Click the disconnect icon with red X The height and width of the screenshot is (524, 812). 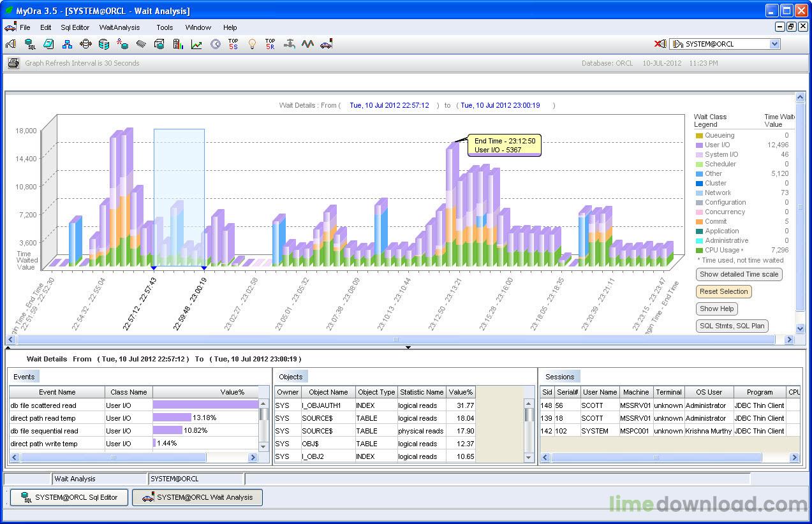click(660, 44)
